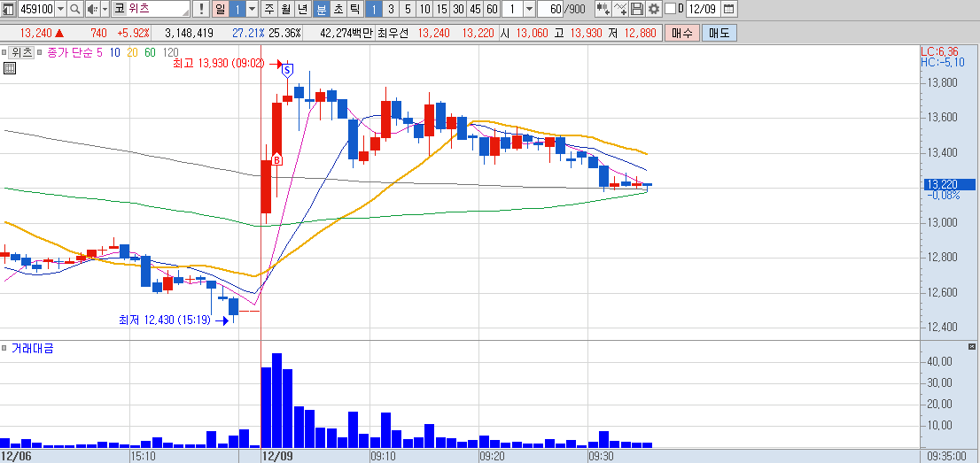Expand the 일 period number dropdown
This screenshot has height=463, width=980.
[x=252, y=9]
